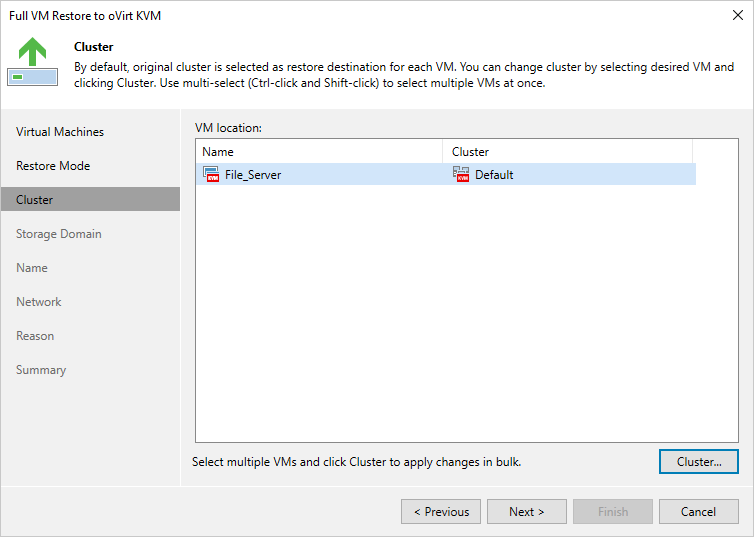The height and width of the screenshot is (537, 754).
Task: Switch to Restore Mode step
Action: [53, 166]
